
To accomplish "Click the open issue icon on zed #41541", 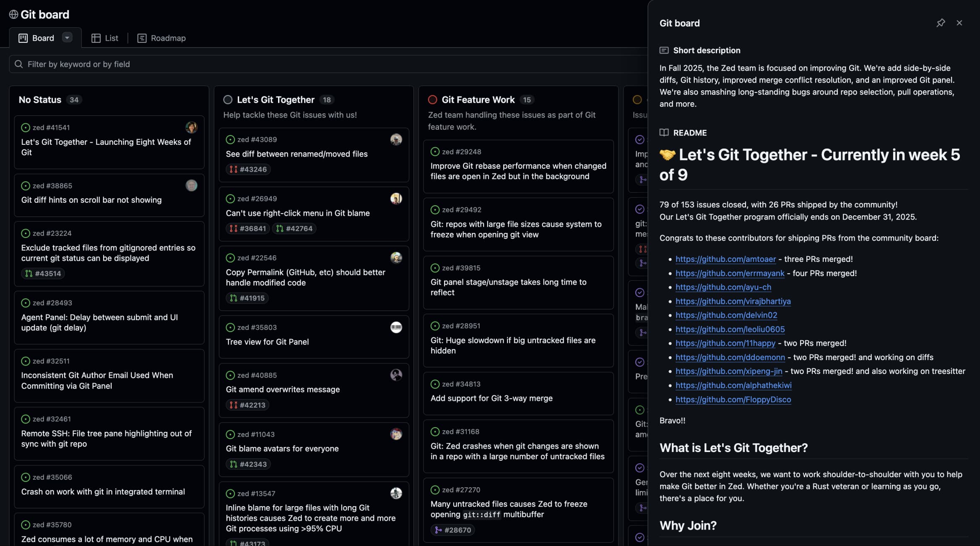I will (25, 127).
